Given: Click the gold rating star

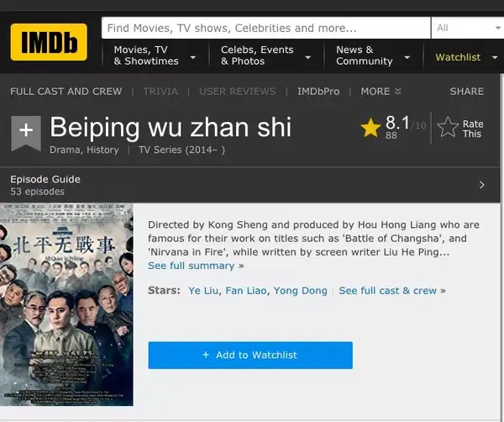Looking at the screenshot, I should pyautogui.click(x=370, y=128).
